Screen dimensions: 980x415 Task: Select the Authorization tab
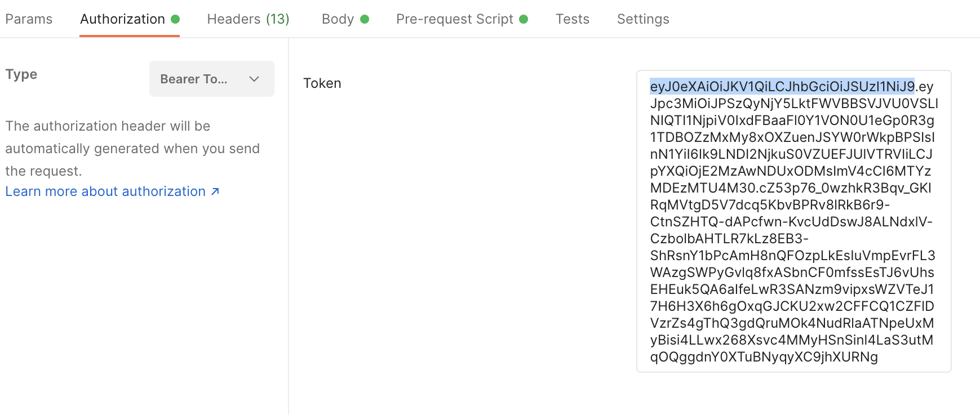[122, 19]
